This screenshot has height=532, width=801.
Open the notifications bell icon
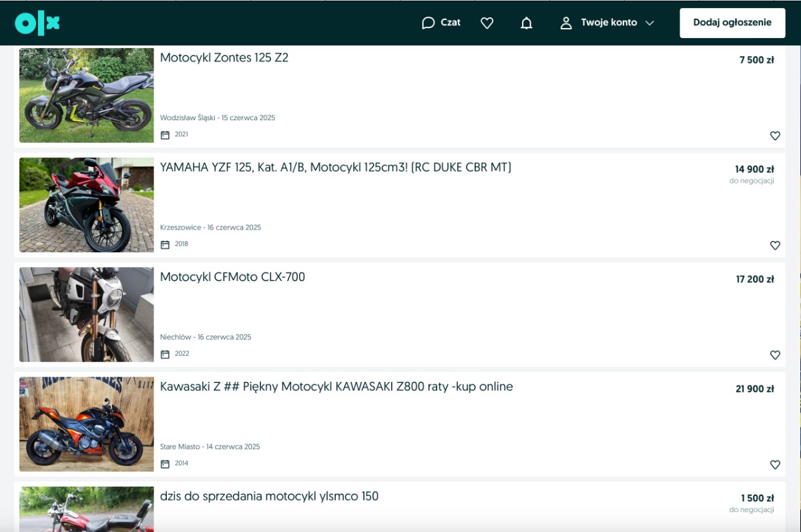[527, 23]
